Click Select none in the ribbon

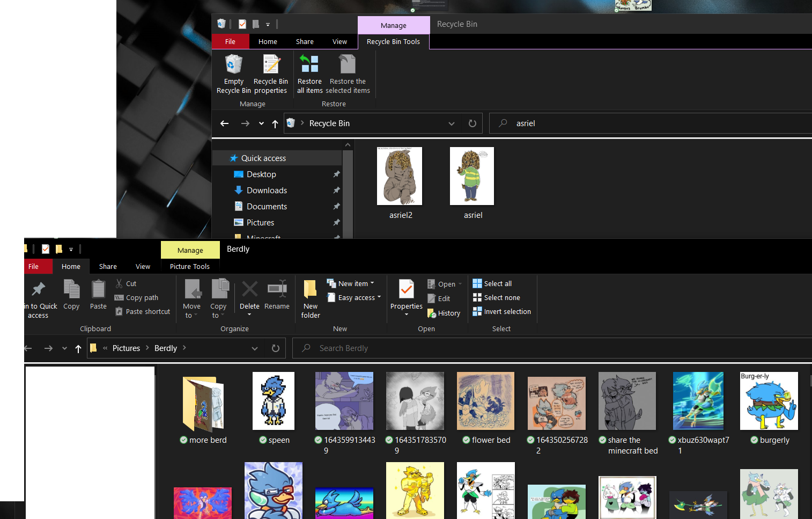(497, 297)
